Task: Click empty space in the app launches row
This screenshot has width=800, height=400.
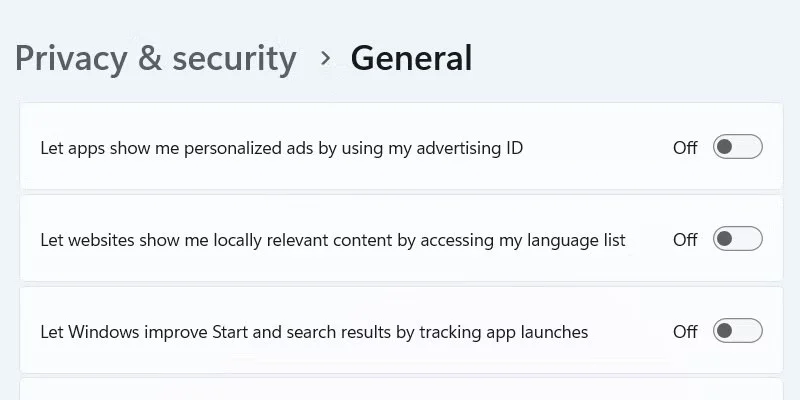Action: click(630, 332)
